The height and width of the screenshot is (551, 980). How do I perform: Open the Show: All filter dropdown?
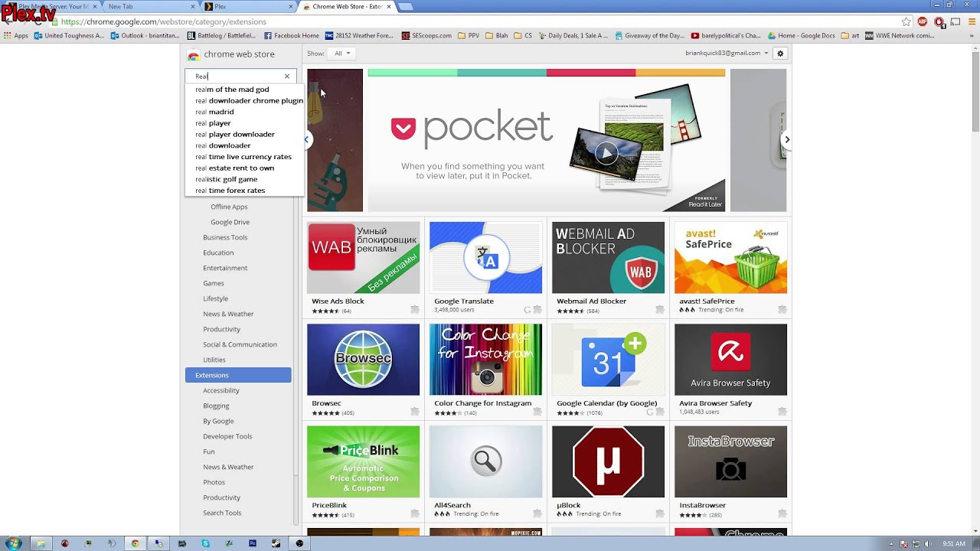coord(341,54)
